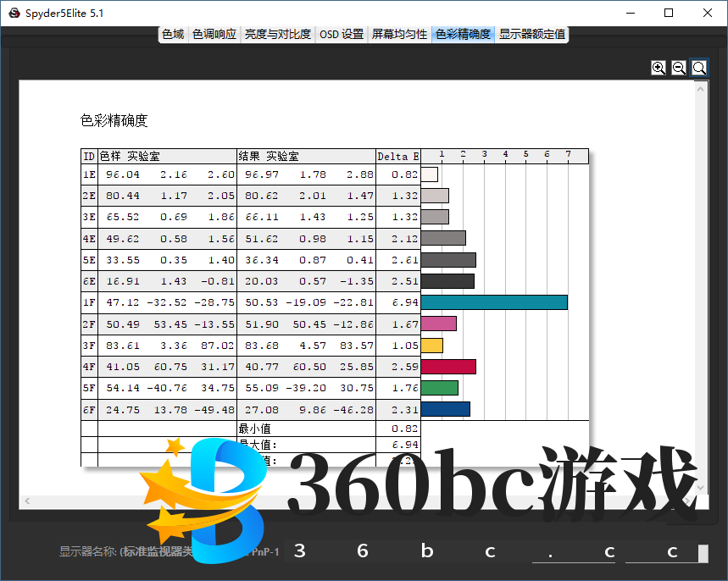The width and height of the screenshot is (728, 581).
Task: Click the pink 2F color bar
Action: tap(438, 324)
